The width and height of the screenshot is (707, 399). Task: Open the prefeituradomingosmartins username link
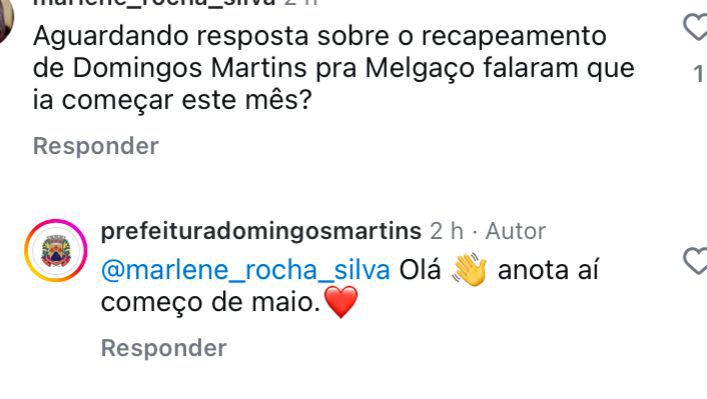click(x=261, y=231)
